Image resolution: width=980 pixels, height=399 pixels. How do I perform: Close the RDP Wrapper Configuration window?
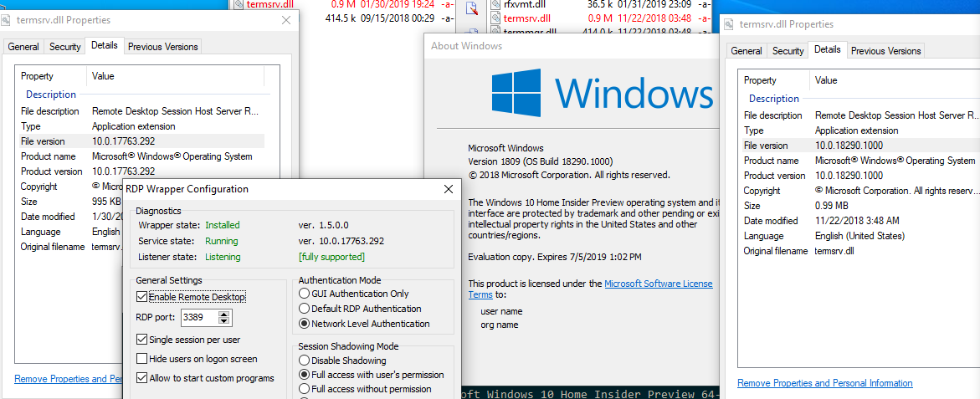[448, 188]
